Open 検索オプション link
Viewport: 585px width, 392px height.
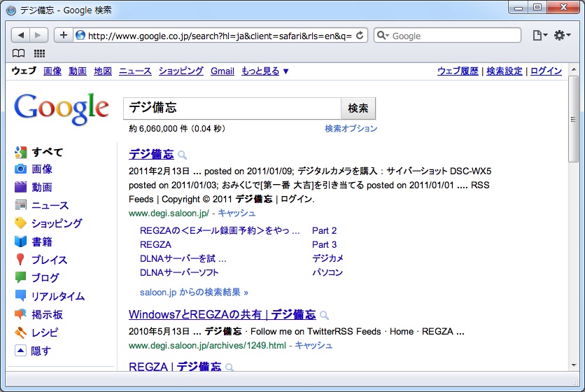pos(351,128)
